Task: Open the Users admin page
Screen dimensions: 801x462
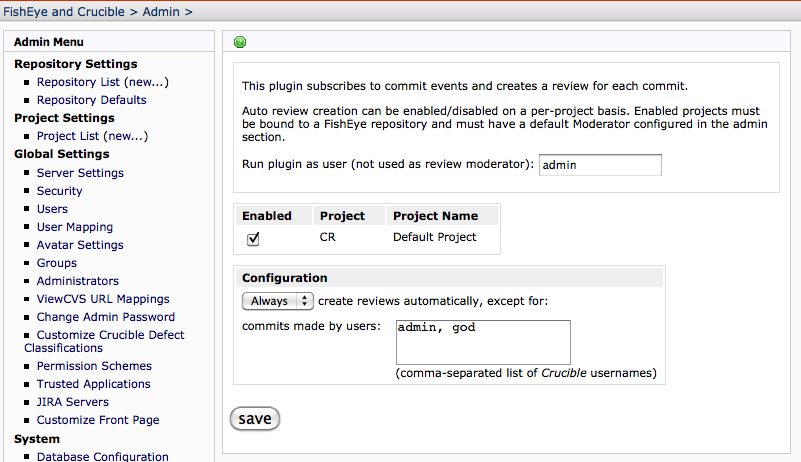Action: [x=52, y=209]
